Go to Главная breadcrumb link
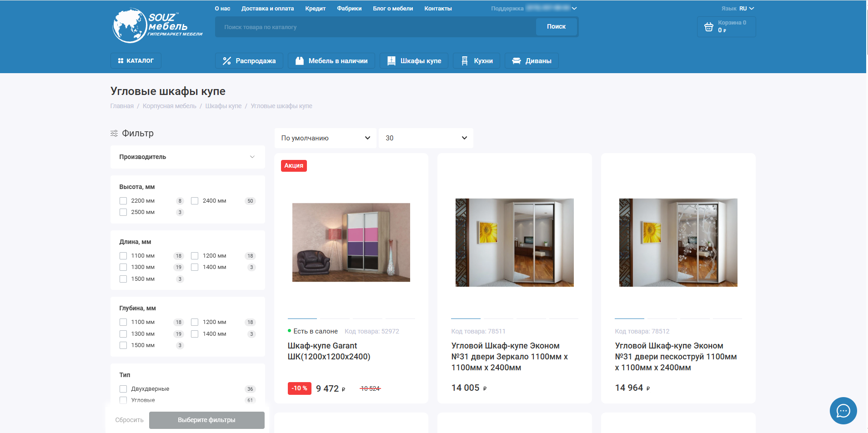The image size is (868, 433). pos(122,106)
